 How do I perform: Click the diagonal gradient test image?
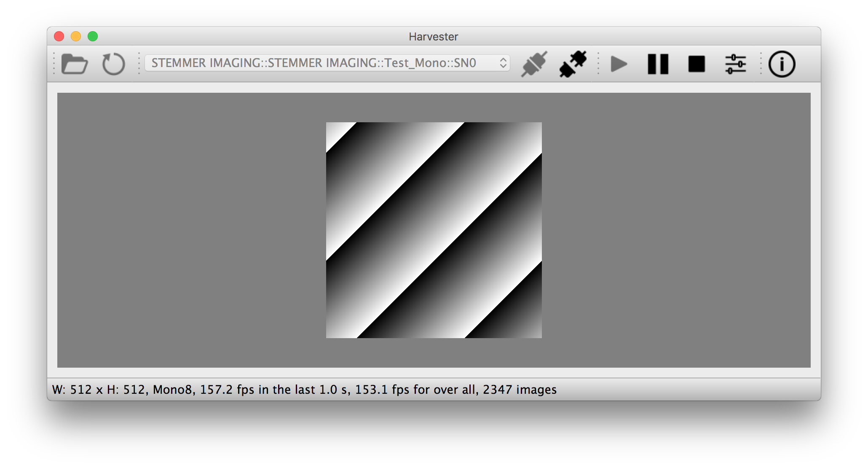434,230
